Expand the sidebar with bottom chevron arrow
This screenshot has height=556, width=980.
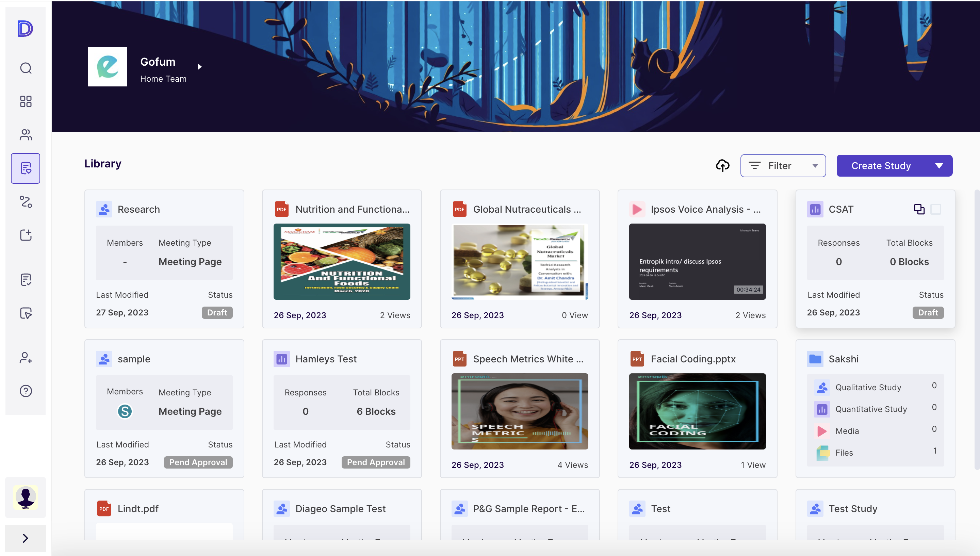tap(25, 538)
